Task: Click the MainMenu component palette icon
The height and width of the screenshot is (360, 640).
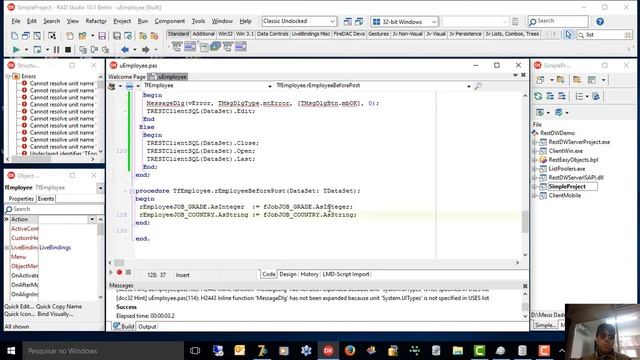Action: [177, 47]
